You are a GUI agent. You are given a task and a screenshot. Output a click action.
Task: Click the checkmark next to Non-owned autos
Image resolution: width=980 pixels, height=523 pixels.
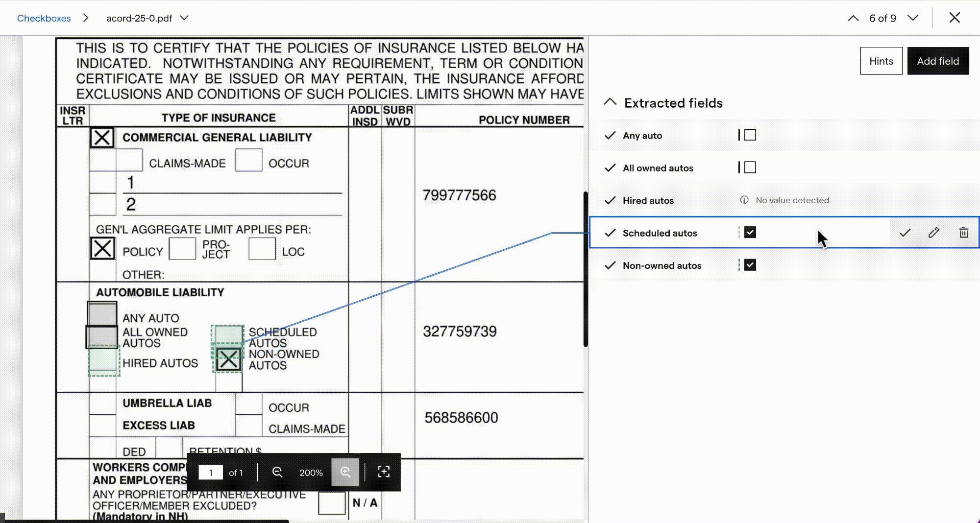click(610, 265)
